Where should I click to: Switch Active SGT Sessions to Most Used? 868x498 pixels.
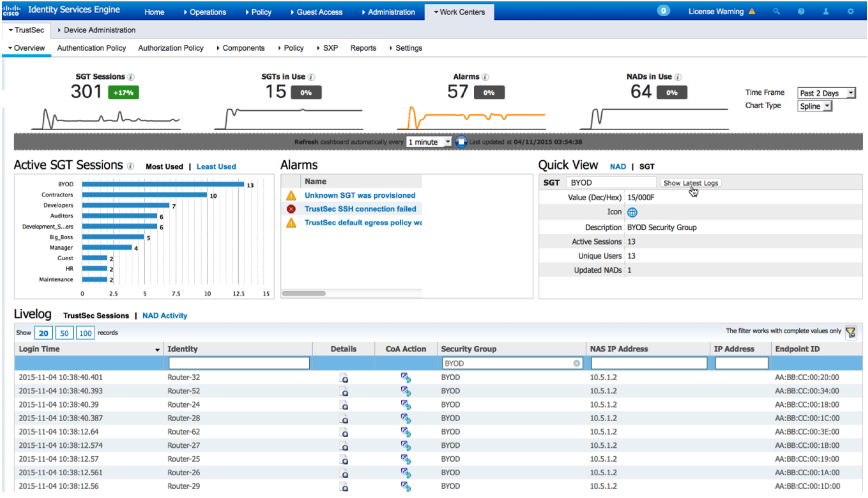click(164, 166)
